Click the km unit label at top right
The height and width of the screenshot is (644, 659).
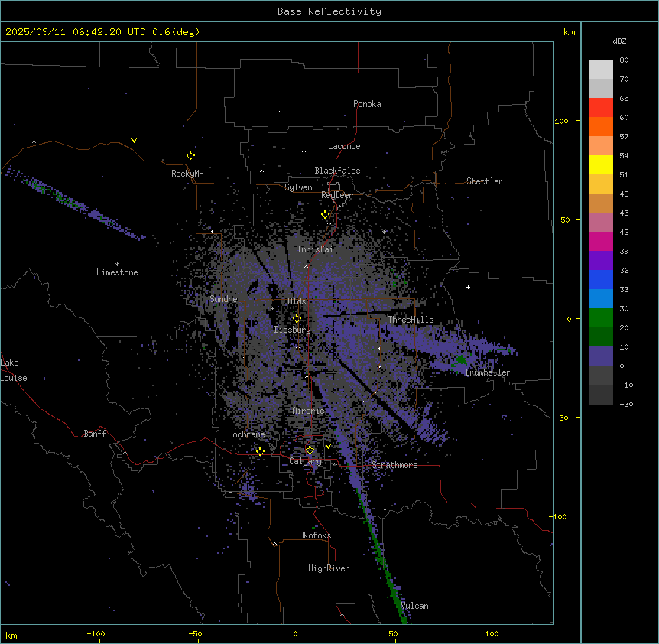coord(570,32)
